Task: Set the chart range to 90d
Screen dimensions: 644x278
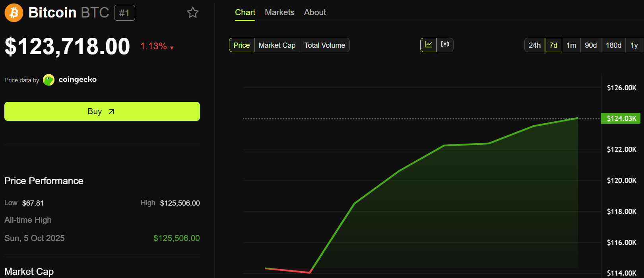Action: [591, 45]
